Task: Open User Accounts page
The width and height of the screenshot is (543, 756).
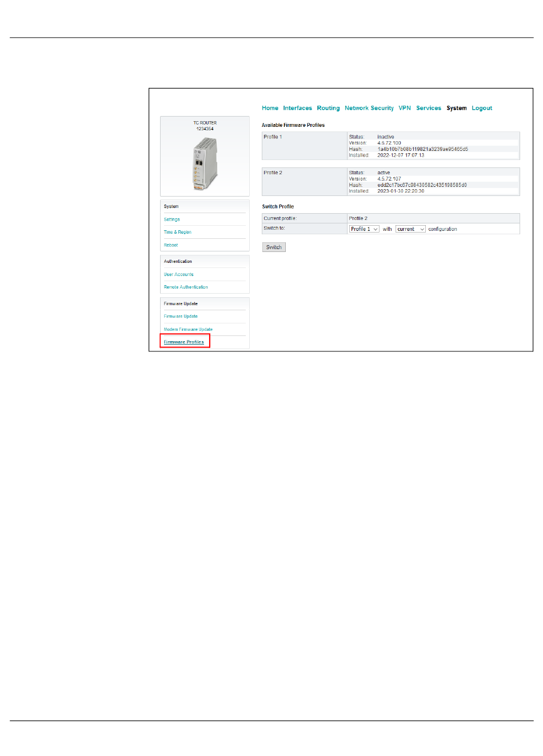Action: coord(178,274)
